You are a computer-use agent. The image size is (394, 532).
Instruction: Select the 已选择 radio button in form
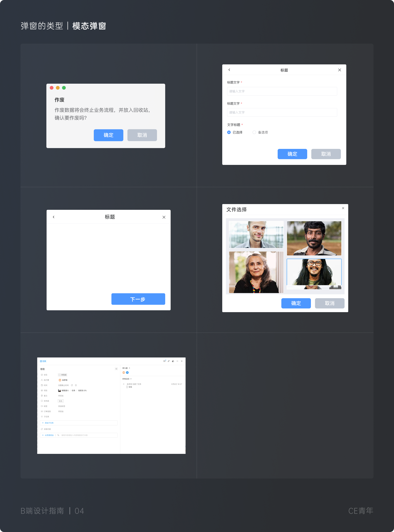[x=229, y=132]
